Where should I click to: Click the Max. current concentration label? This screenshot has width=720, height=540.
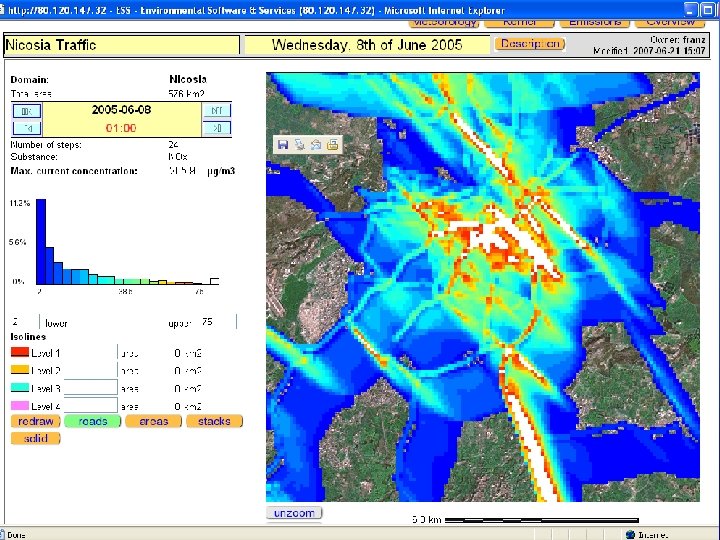click(x=74, y=171)
